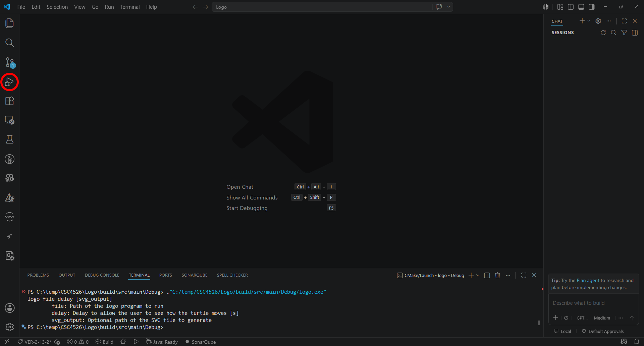Click the remote window status bar icon
This screenshot has height=346, width=644.
point(7,342)
